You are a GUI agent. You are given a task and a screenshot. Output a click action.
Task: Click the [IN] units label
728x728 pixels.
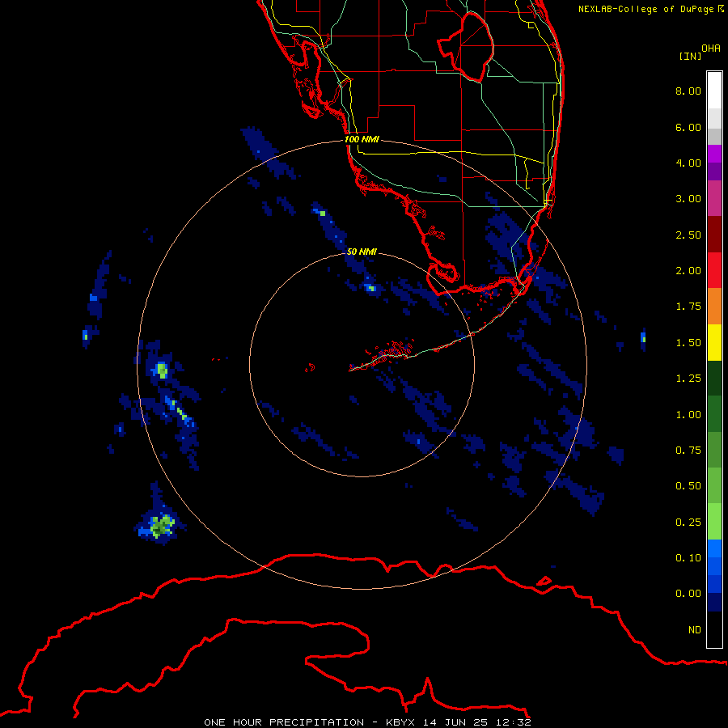[690, 56]
